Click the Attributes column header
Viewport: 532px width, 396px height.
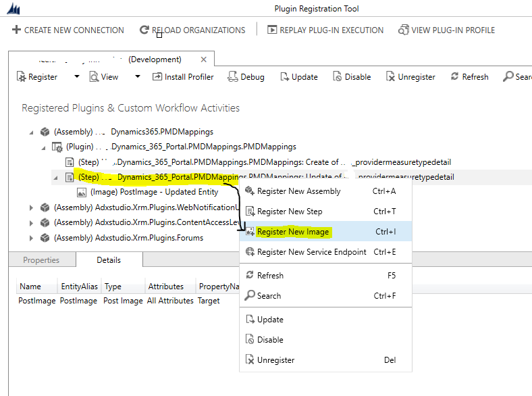(x=166, y=287)
